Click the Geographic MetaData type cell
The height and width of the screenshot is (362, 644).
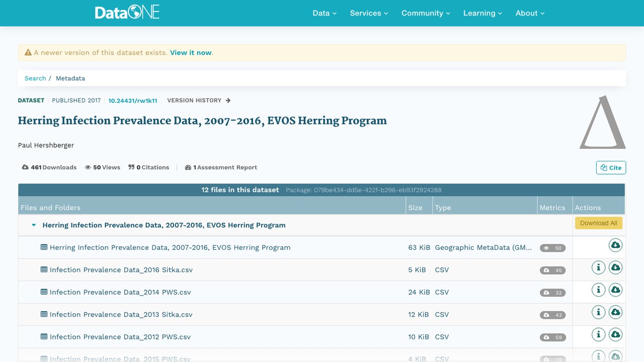coord(484,247)
